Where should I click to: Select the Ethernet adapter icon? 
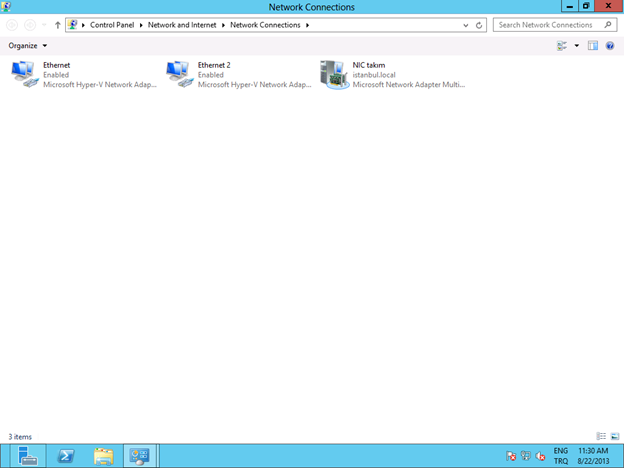[x=25, y=74]
